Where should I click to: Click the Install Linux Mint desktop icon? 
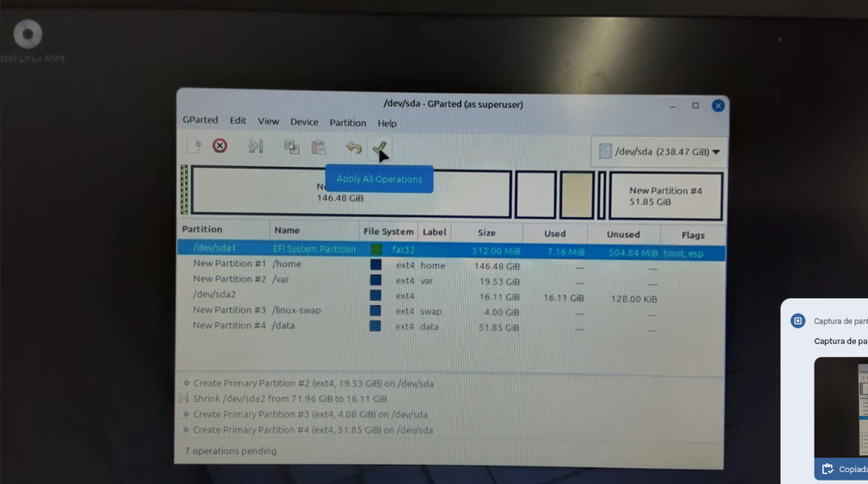tap(30, 36)
